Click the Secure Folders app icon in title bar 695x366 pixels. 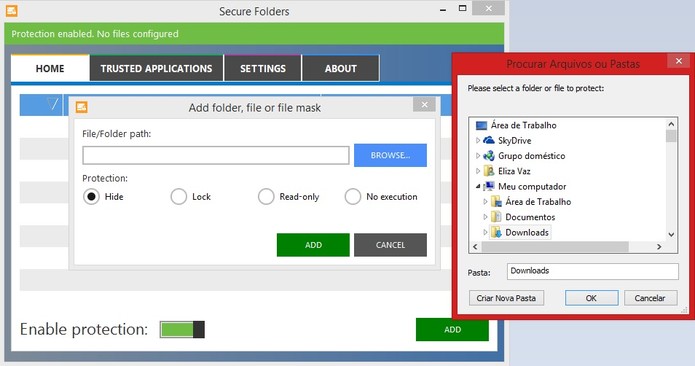(12, 11)
